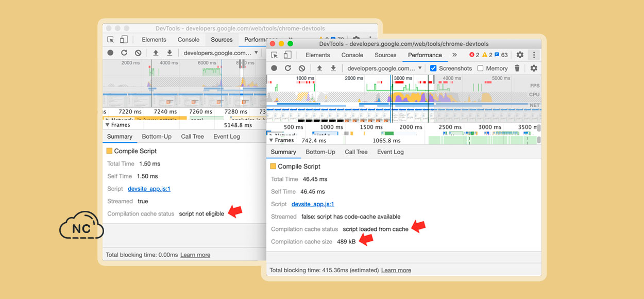Switch to Bottom-Up tab in back window
The height and width of the screenshot is (299, 644).
[x=157, y=137]
